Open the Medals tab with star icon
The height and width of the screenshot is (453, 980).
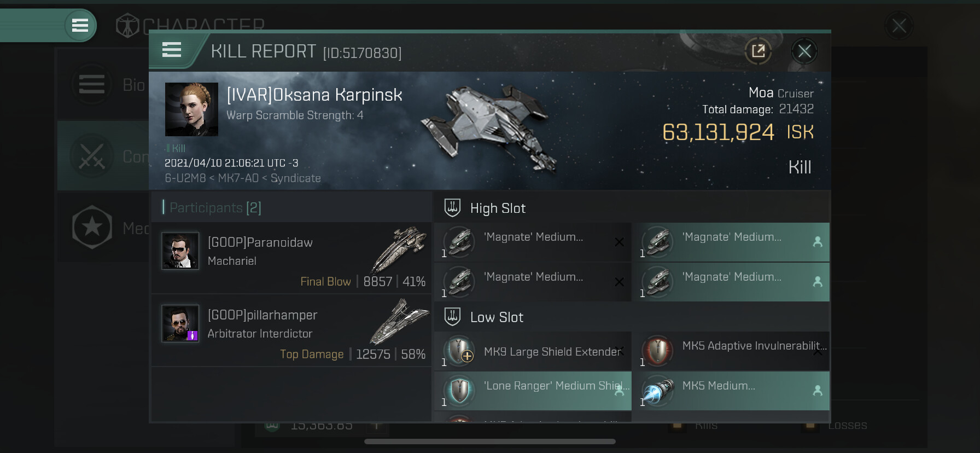pyautogui.click(x=103, y=227)
